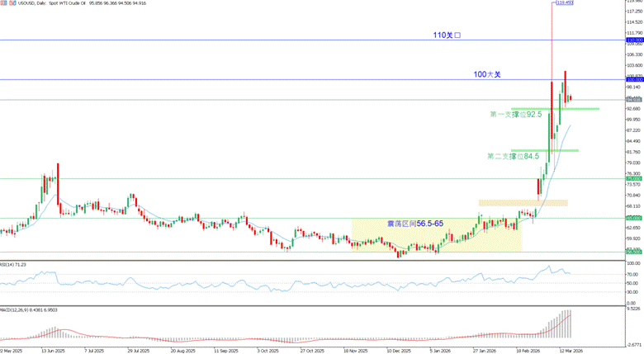Click the gray current price tag on axis
The image size is (644, 354).
click(x=634, y=100)
